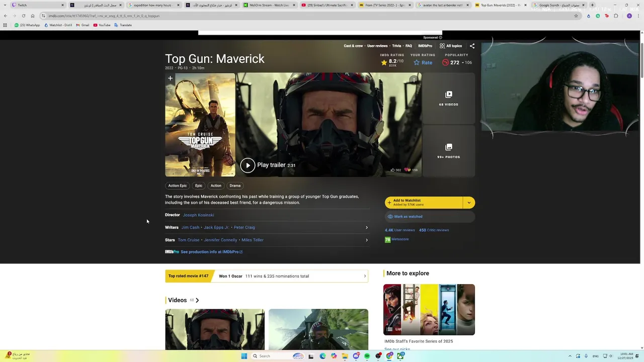Click the heart reaction on the trailer
644x362 pixels.
408,170
